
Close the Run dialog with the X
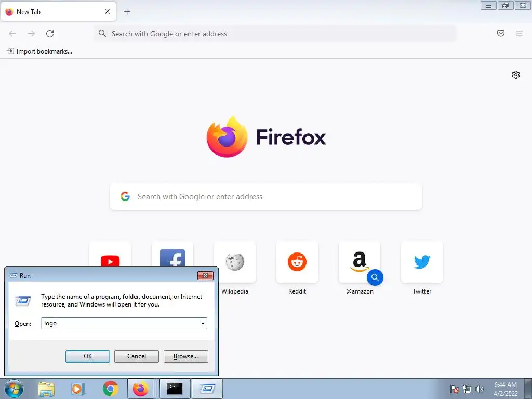click(x=205, y=275)
